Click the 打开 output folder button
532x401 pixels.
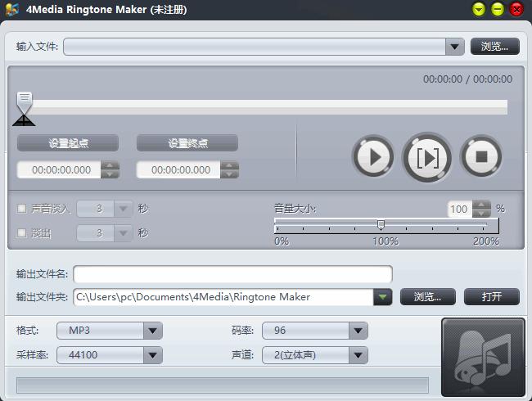492,296
